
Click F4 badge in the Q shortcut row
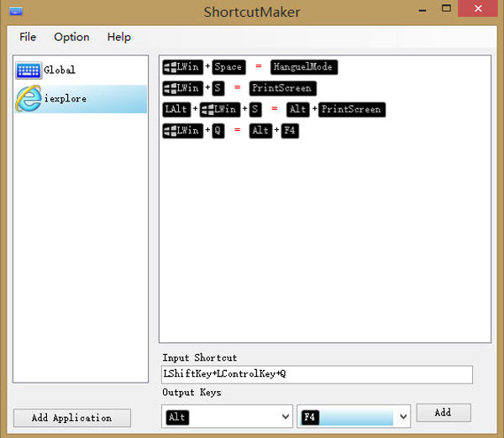[x=290, y=131]
